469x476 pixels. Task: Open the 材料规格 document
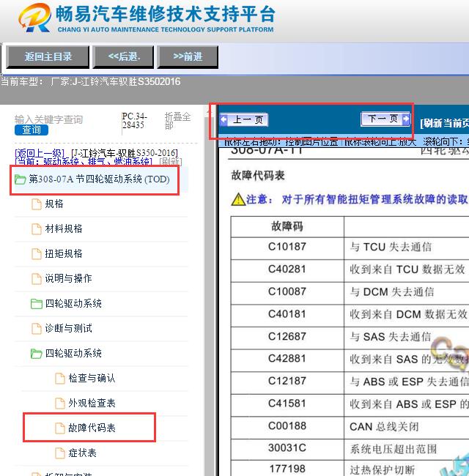(64, 228)
